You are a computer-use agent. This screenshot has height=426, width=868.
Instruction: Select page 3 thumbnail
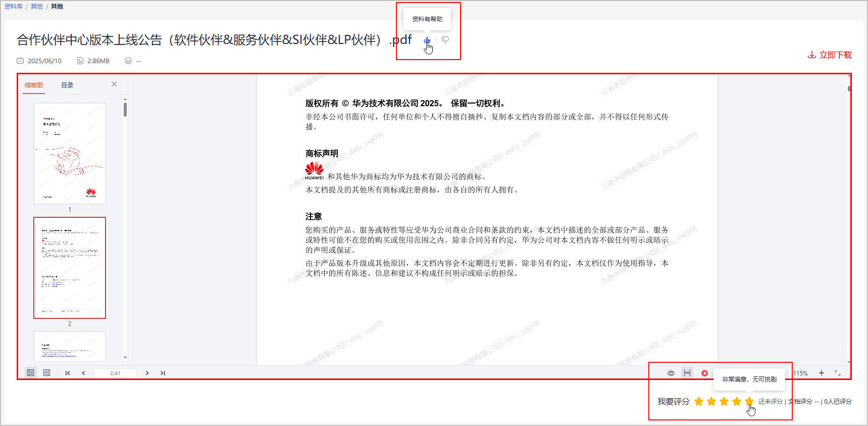(x=70, y=346)
